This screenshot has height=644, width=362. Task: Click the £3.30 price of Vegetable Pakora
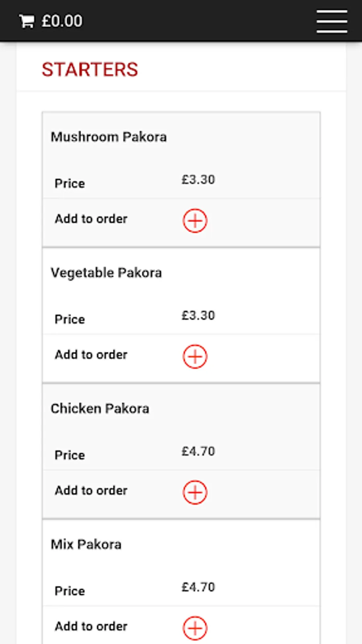tap(198, 315)
